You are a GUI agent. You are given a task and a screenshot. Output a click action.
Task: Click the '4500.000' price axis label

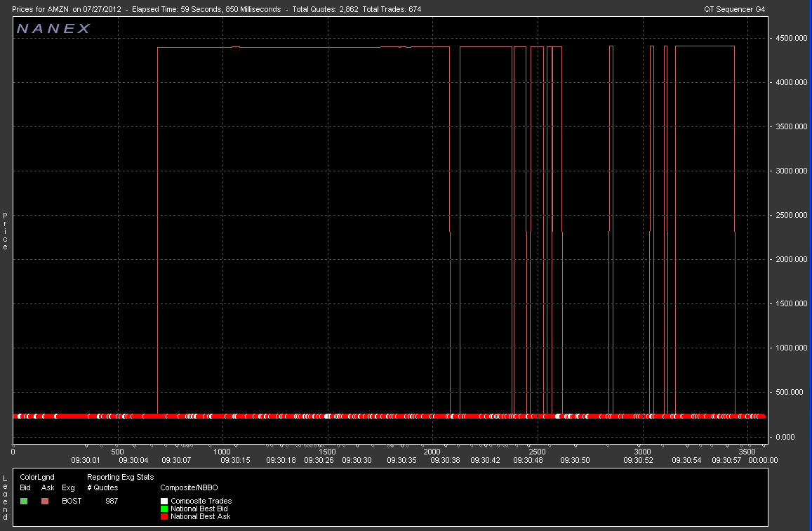tap(791, 39)
